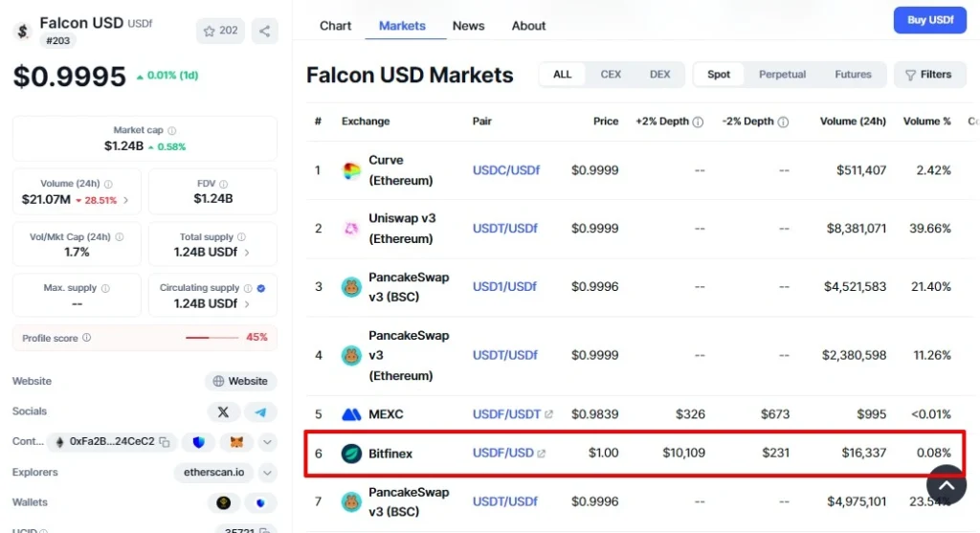Viewport: 980px width, 533px height.
Task: Click the Uniswap v3 exchange logo
Action: (351, 229)
